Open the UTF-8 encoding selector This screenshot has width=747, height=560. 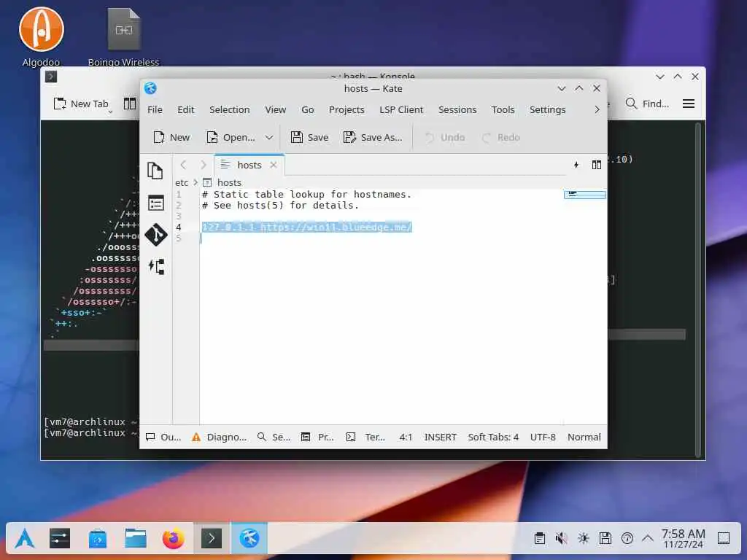click(543, 437)
